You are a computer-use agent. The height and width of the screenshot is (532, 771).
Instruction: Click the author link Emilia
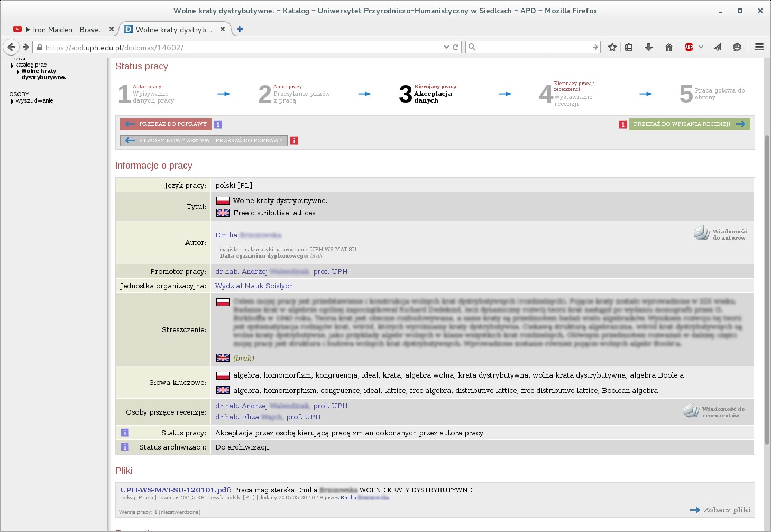coord(248,235)
